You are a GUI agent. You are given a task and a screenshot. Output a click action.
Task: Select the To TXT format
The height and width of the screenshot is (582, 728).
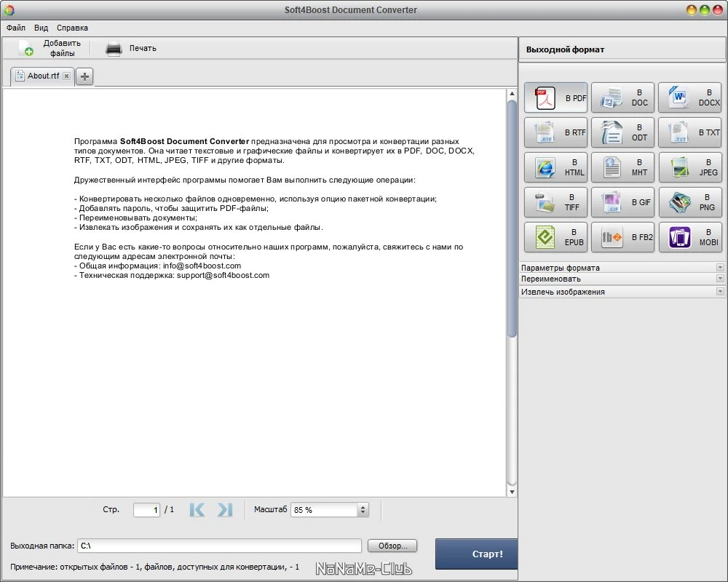[x=690, y=132]
